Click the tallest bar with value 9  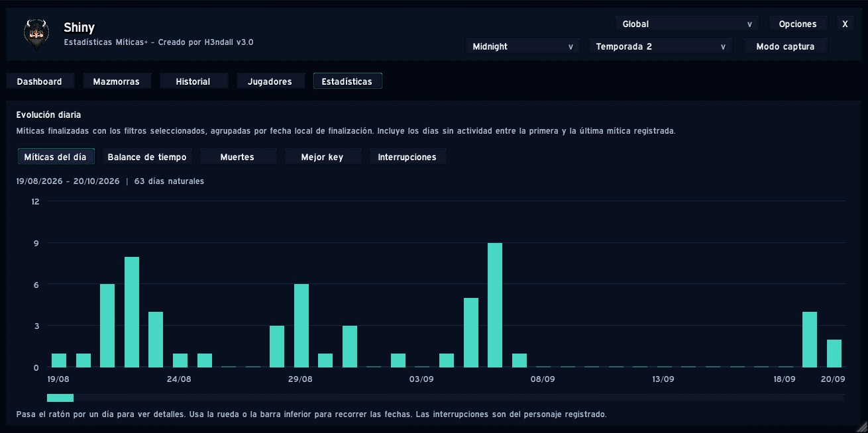495,305
